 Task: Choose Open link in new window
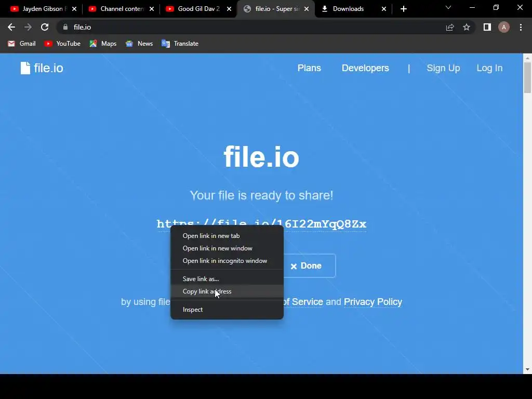[x=227, y=248]
